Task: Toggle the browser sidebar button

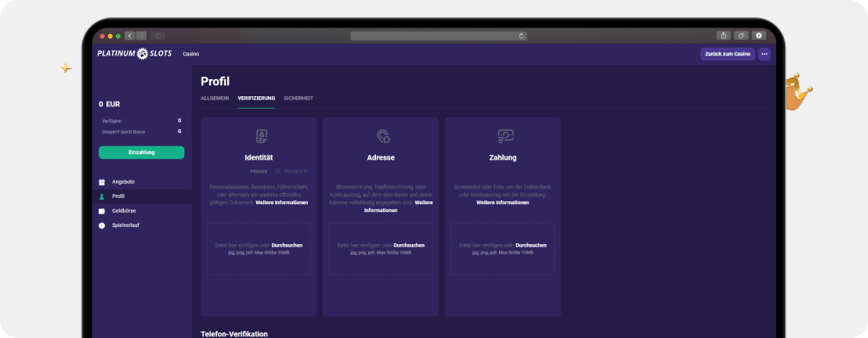Action: 157,35
